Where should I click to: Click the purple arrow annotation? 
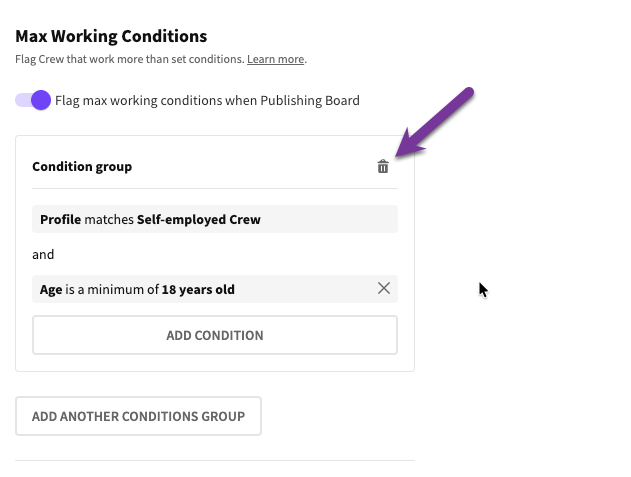coord(436,122)
